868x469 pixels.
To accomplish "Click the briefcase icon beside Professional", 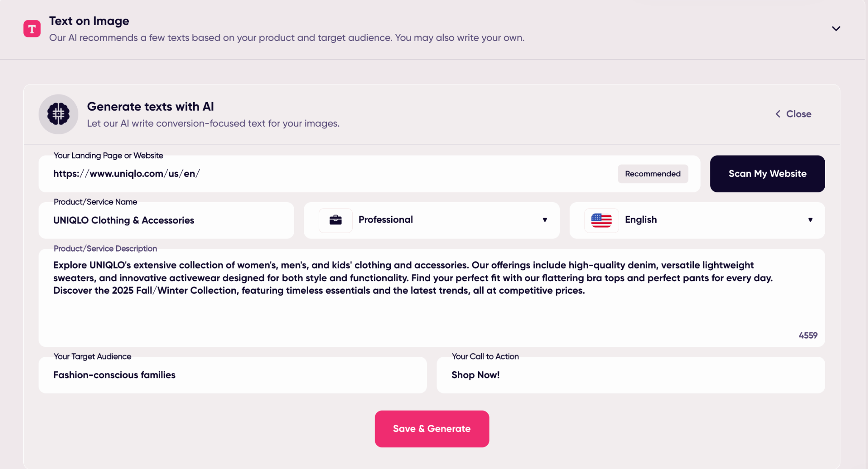I will (335, 220).
